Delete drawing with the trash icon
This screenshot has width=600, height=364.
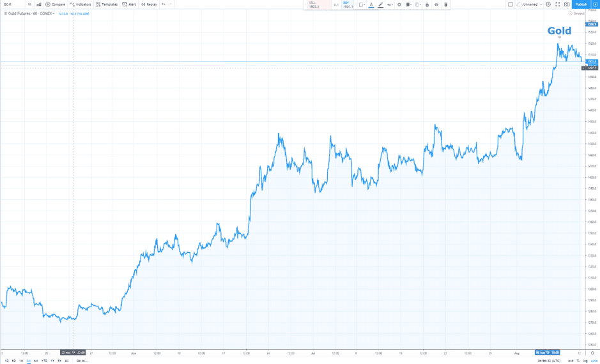click(446, 4)
